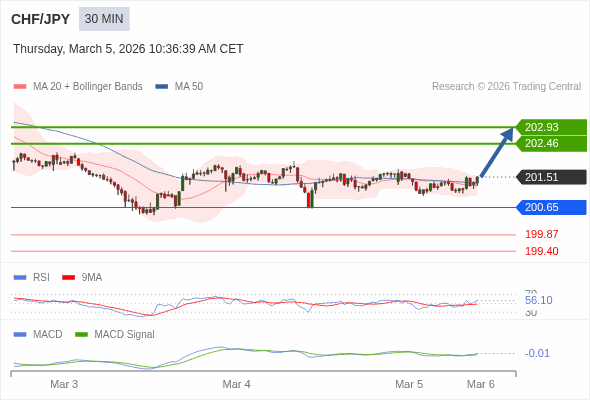Click the RSI value 56.10

click(x=539, y=300)
